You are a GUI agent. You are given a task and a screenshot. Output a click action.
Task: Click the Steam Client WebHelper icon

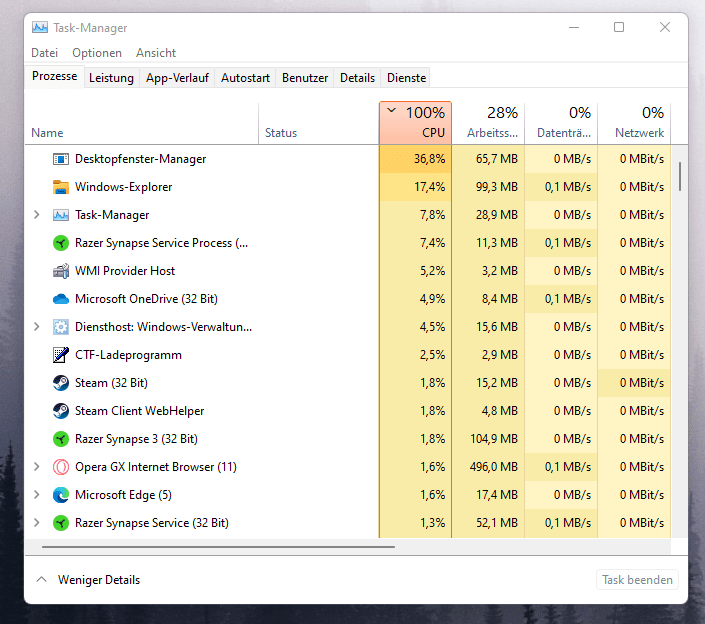(61, 411)
